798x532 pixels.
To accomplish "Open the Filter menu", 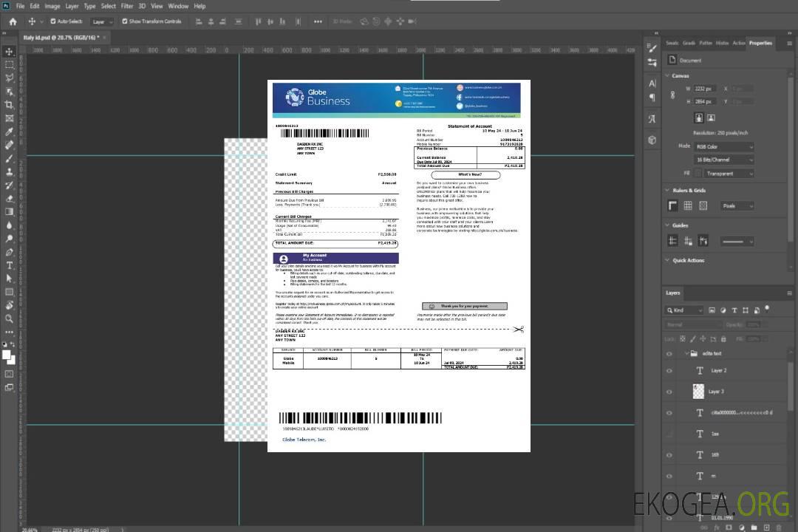I will click(127, 6).
